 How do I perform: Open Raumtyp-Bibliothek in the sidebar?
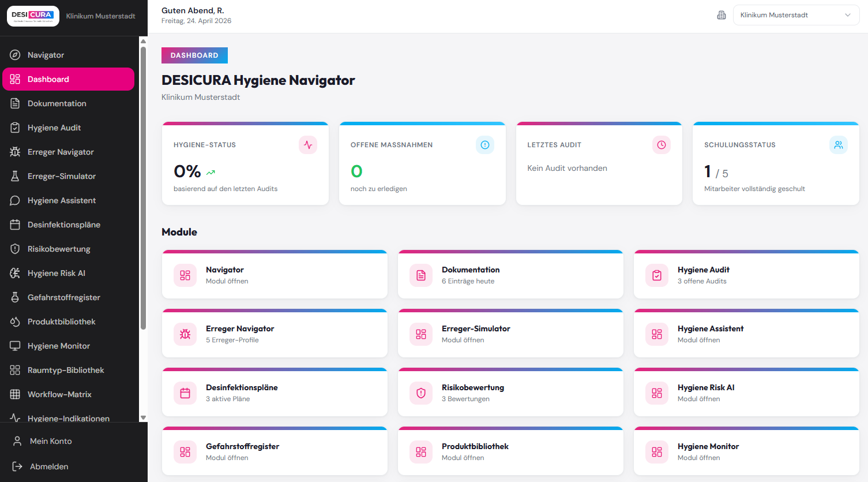click(68, 370)
